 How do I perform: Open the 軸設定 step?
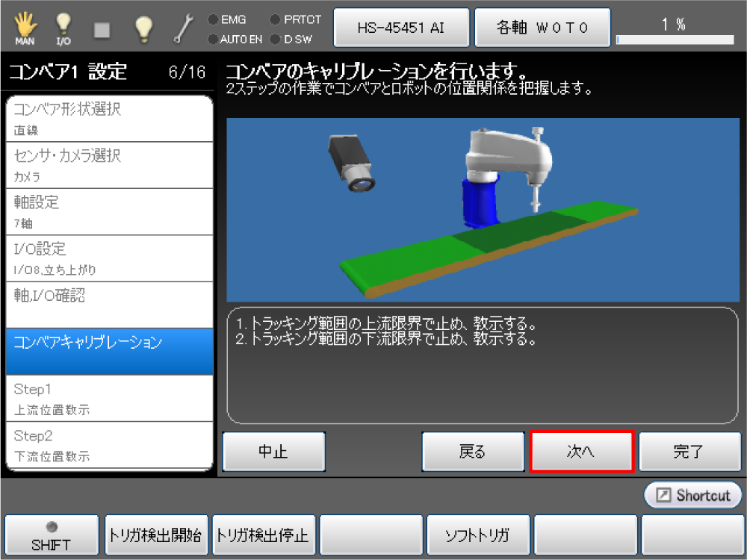point(109,211)
